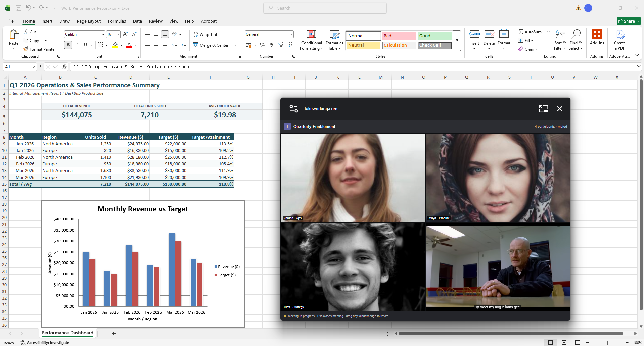Click the Monthly Revenue vs Target chart title
644x346 pixels.
(143, 209)
